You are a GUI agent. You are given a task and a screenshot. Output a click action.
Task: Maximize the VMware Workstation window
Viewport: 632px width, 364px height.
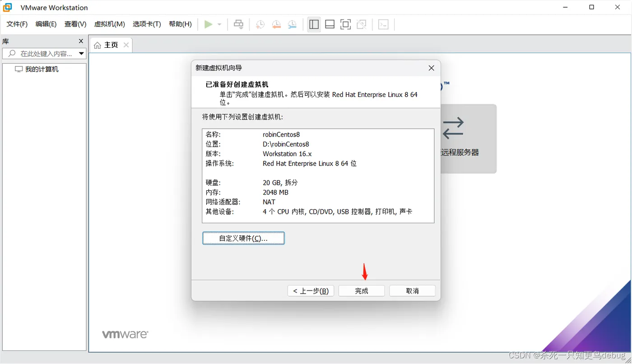click(591, 7)
